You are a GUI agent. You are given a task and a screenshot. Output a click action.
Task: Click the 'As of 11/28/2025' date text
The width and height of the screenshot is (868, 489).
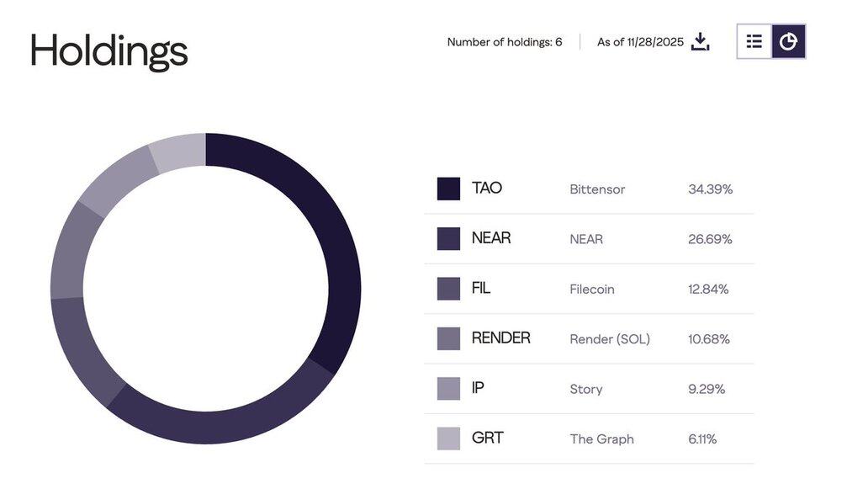pos(640,42)
